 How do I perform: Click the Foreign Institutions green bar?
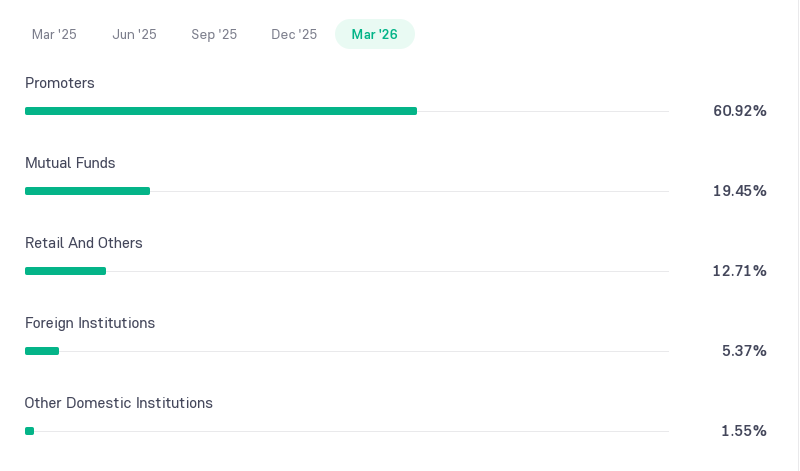pos(42,351)
